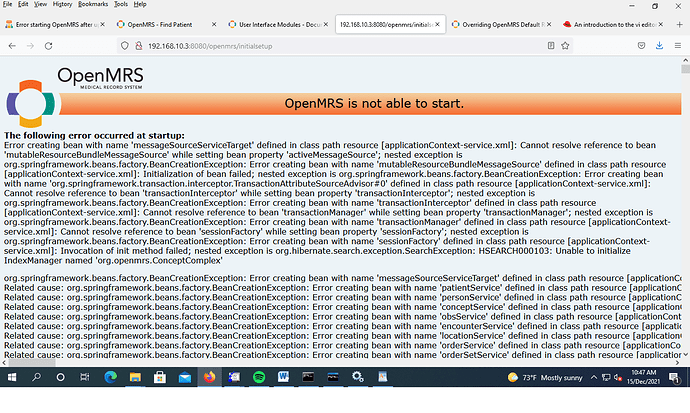Open the volume tray icon
Image resolution: width=690 pixels, height=413 pixels.
pos(618,377)
